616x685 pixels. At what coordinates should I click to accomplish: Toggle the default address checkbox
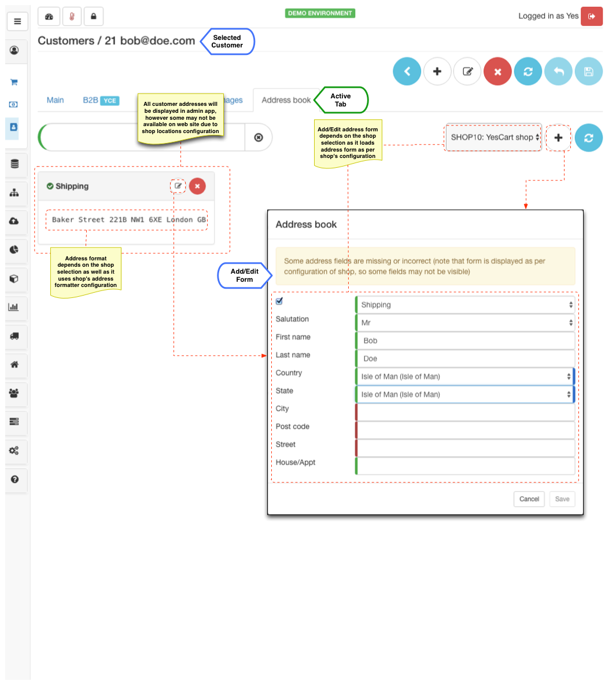279,301
